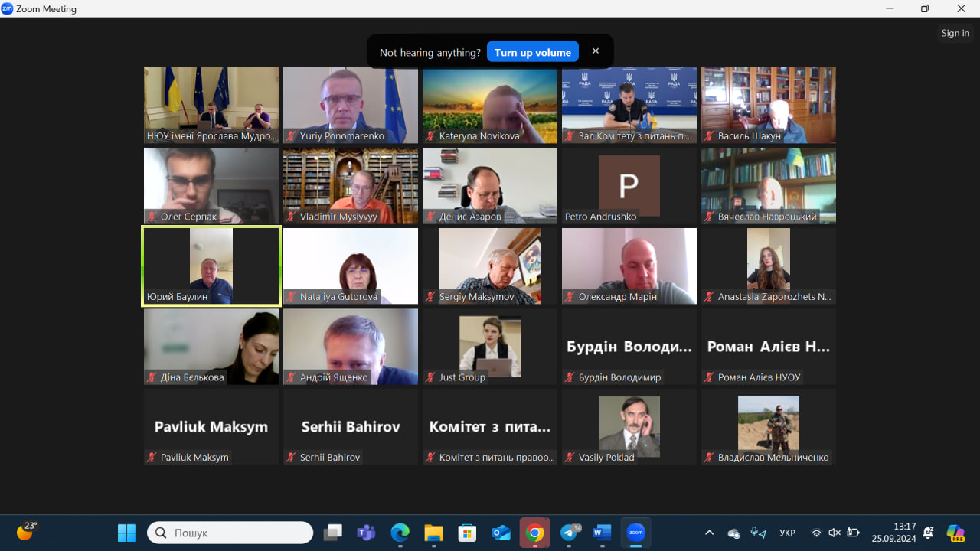
Task: Open Microsoft Word from the taskbar
Action: 602,533
